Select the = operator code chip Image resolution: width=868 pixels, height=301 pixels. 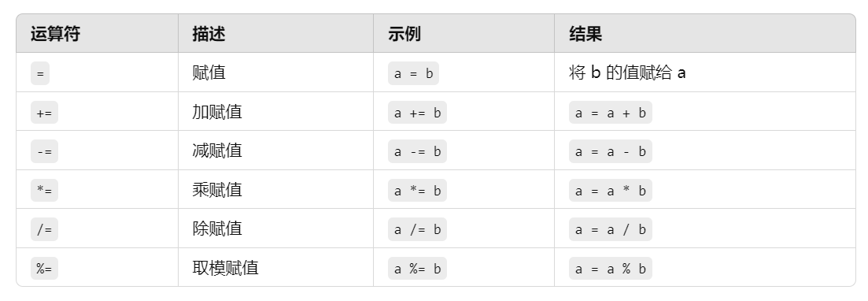[x=40, y=73]
